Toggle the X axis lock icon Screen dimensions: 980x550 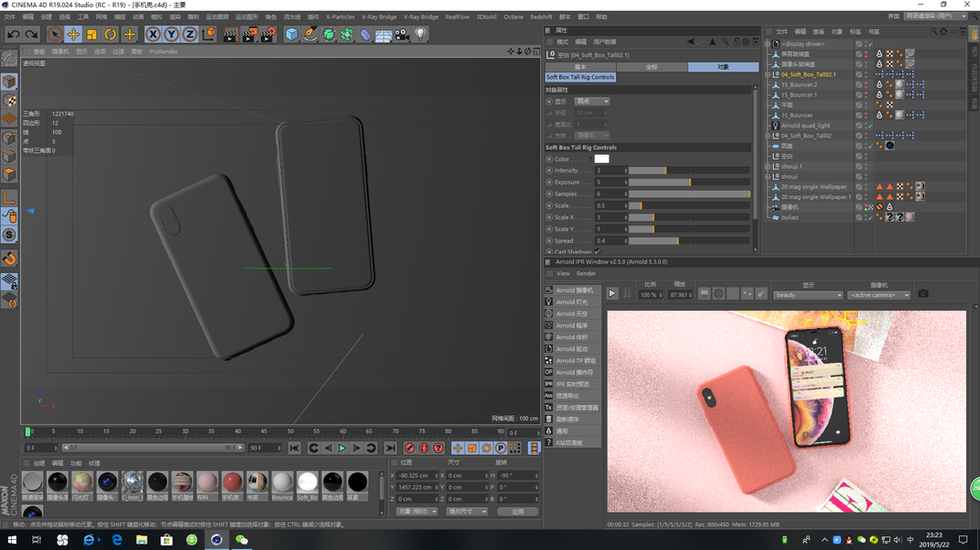(153, 35)
